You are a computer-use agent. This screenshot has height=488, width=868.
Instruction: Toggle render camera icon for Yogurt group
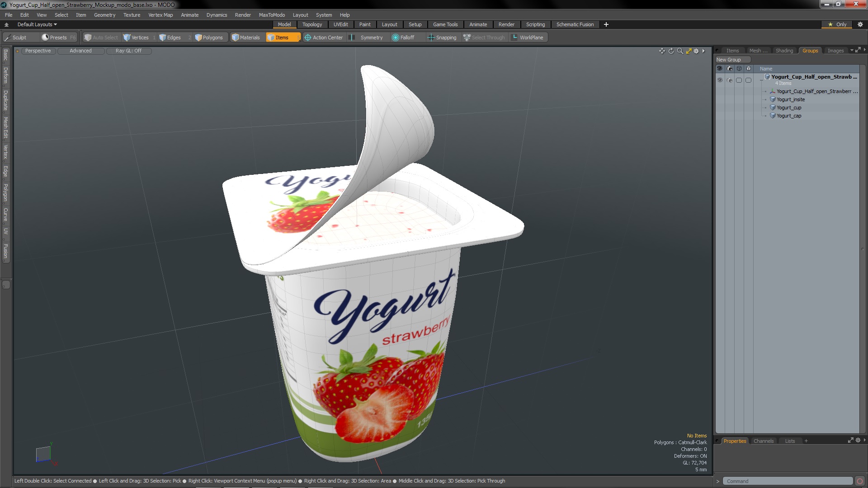click(729, 80)
